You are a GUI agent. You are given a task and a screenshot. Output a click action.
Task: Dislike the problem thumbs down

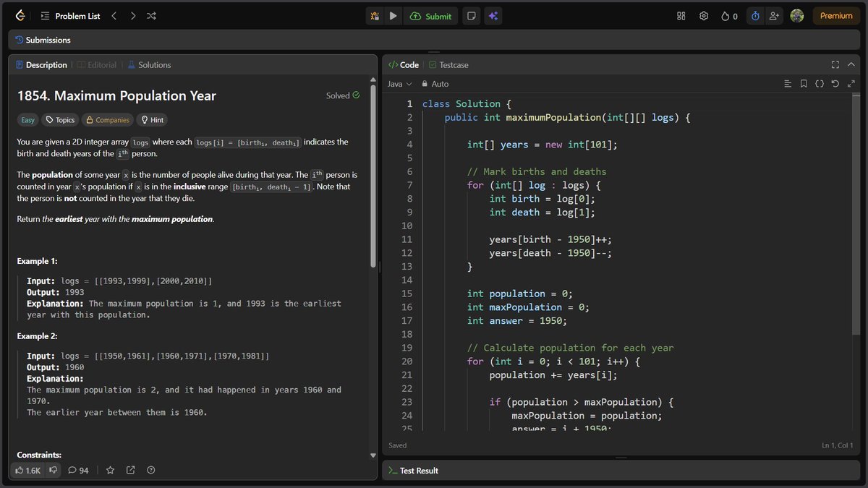(x=53, y=470)
